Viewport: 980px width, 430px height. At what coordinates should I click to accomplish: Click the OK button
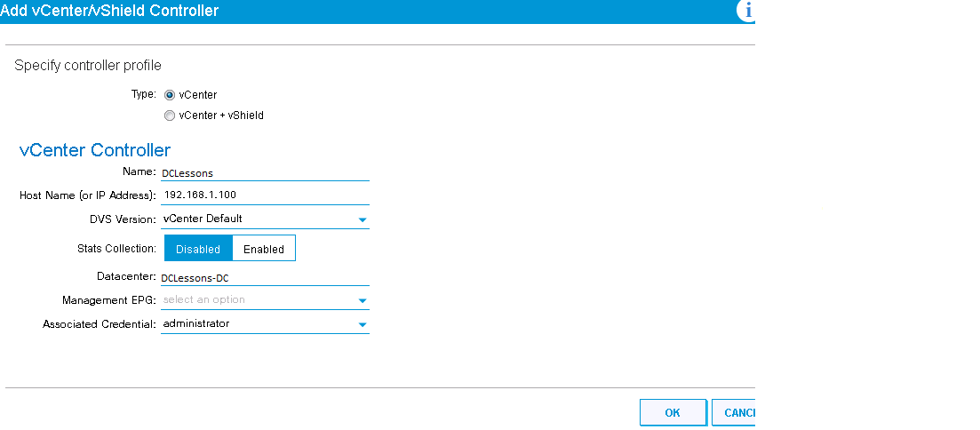point(673,412)
